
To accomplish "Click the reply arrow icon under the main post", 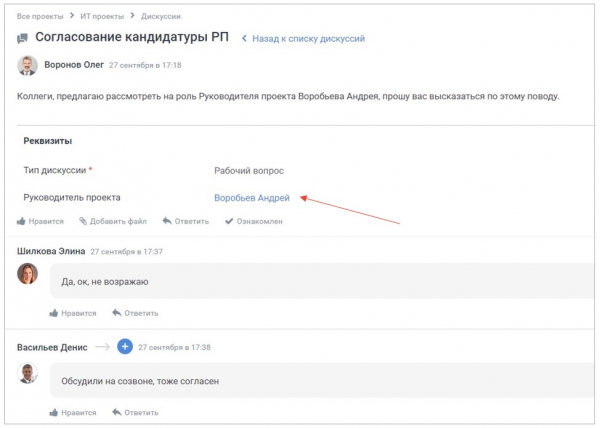I will (167, 221).
